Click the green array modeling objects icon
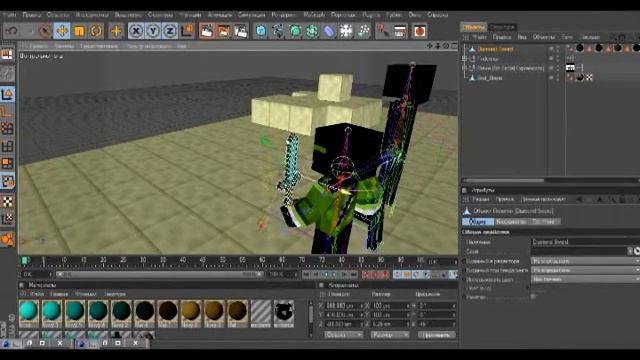This screenshot has height=360, width=640. coord(312,31)
